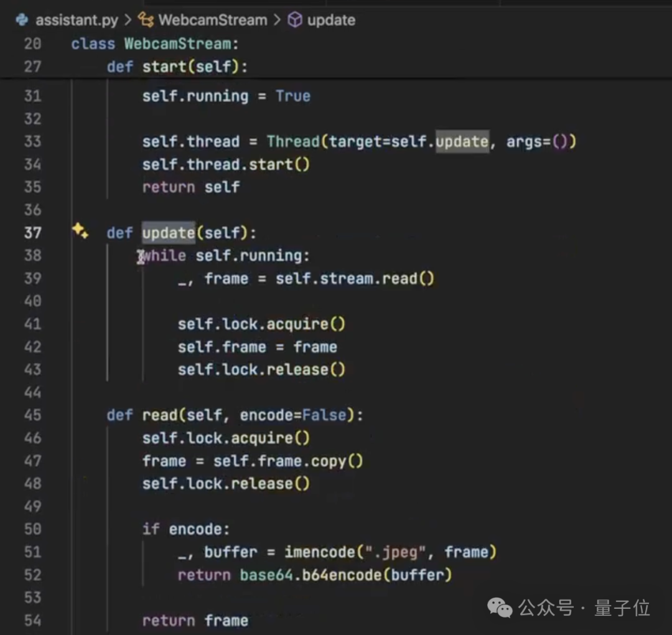Click b64encode on line 52
This screenshot has width=672, height=635.
coord(342,575)
